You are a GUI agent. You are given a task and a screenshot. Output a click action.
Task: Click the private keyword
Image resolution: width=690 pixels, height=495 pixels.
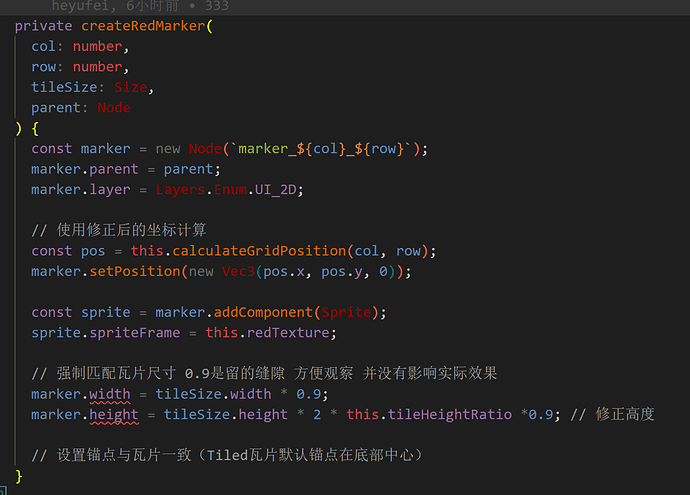[x=43, y=26]
